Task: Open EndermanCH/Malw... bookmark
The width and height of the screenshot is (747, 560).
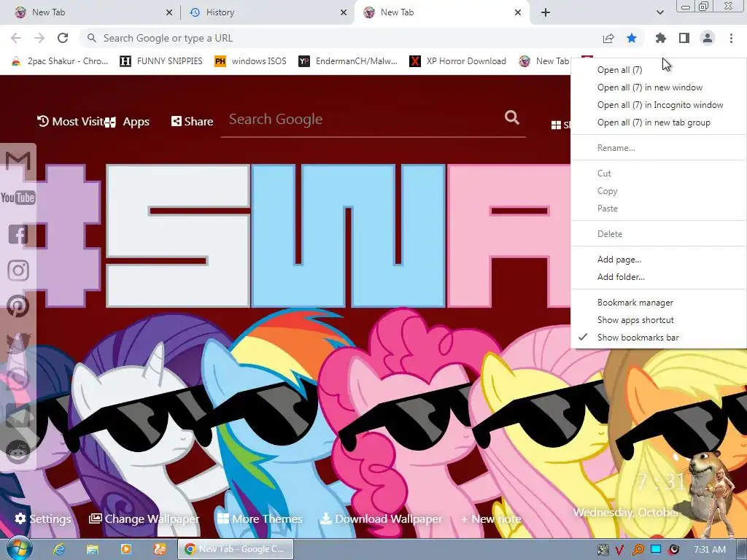Action: click(x=348, y=61)
